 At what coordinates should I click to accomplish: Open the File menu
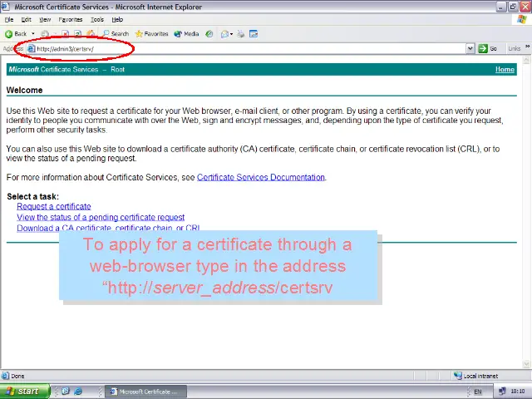click(9, 20)
